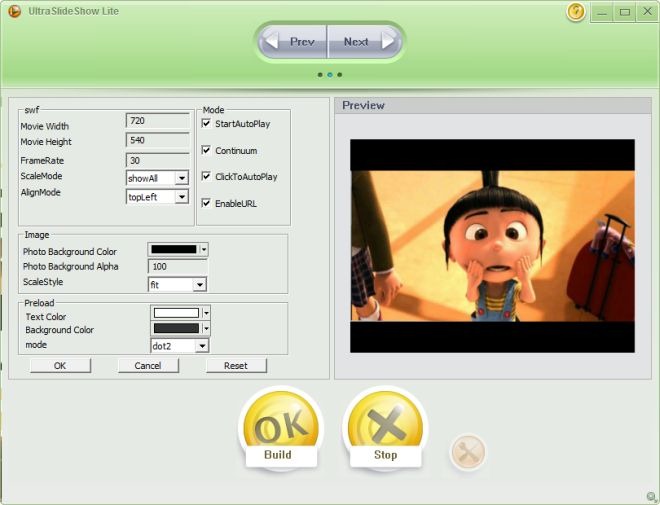The width and height of the screenshot is (660, 505).
Task: Click the FrameRate input field
Action: point(158,160)
